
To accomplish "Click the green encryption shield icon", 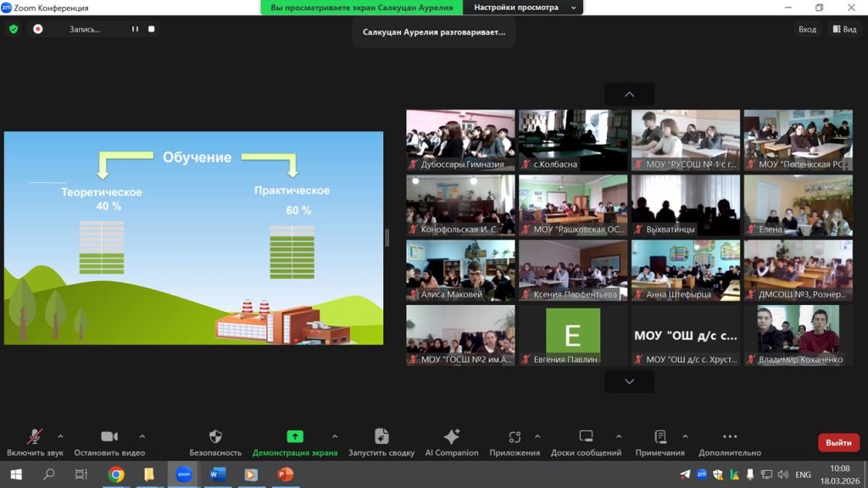I will [x=14, y=29].
